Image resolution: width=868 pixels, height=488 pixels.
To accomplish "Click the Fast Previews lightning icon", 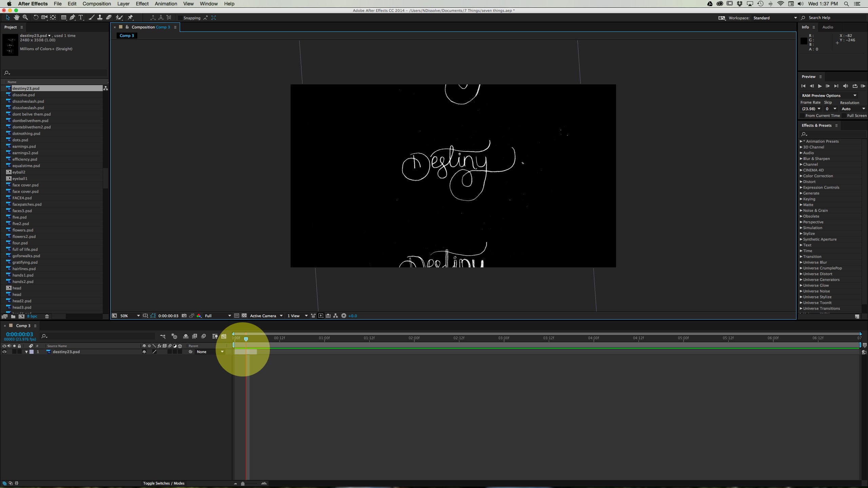I will pos(321,316).
